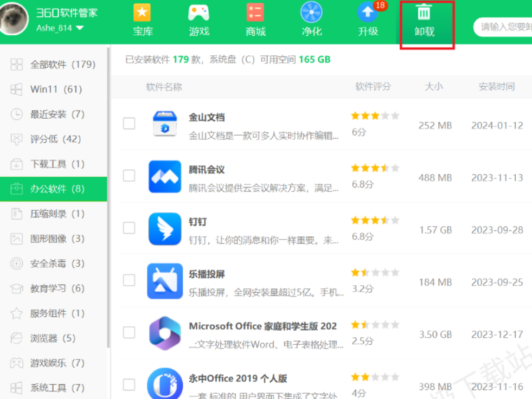
Task: Check the 腾讯会议 checkbox
Action: [x=129, y=176]
